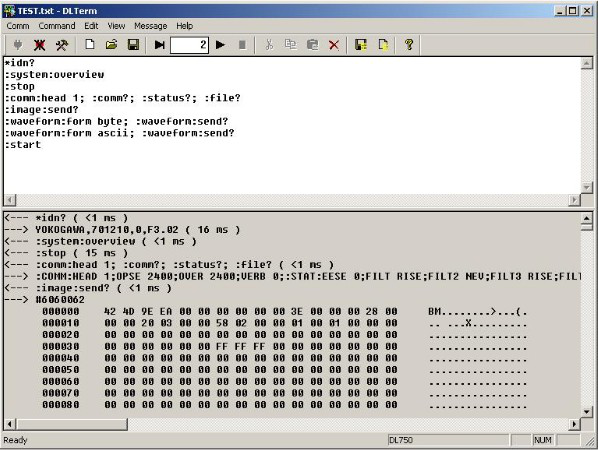Image resolution: width=598 pixels, height=450 pixels.
Task: Open communication settings tools icon
Action: pyautogui.click(x=61, y=45)
